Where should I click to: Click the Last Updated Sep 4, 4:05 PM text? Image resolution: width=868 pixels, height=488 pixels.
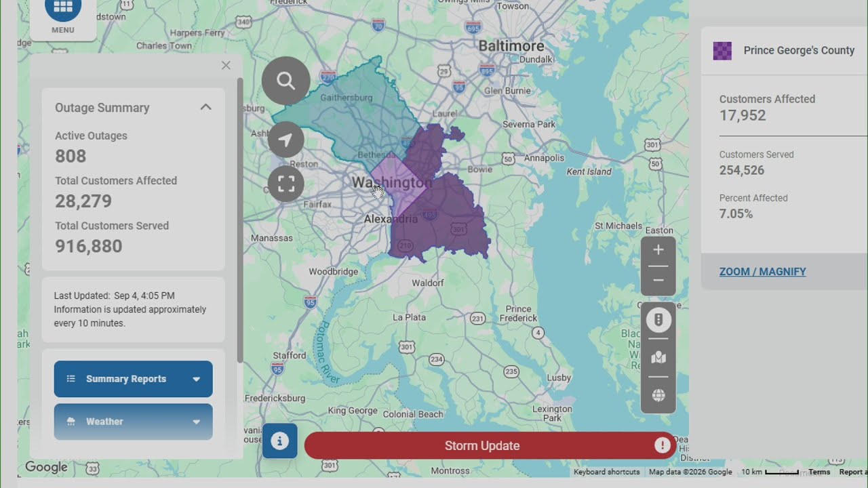point(115,296)
